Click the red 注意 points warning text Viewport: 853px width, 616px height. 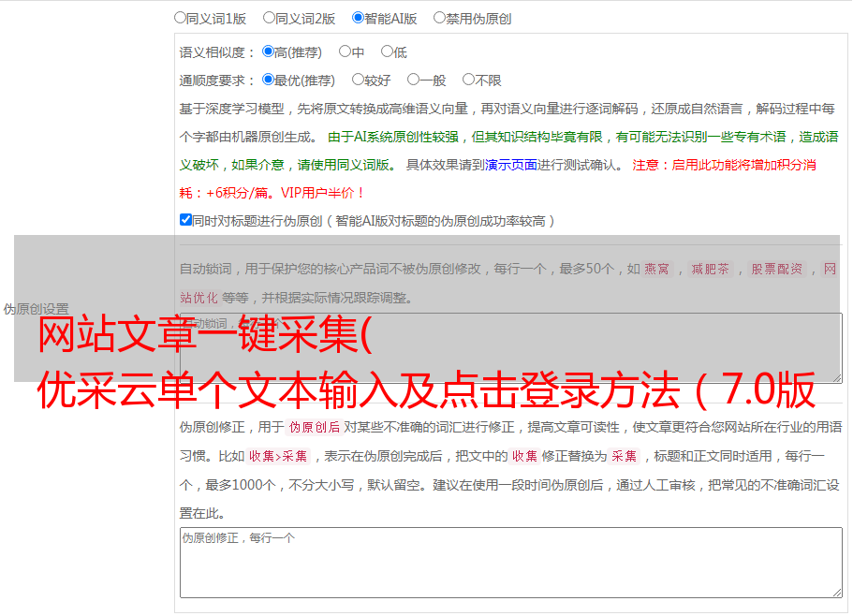click(498, 179)
